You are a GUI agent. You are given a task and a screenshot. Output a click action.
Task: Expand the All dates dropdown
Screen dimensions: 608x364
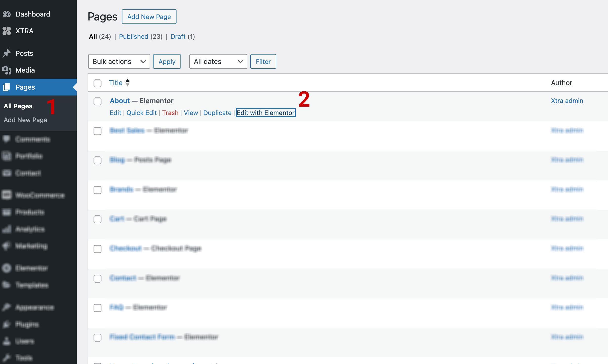click(218, 61)
